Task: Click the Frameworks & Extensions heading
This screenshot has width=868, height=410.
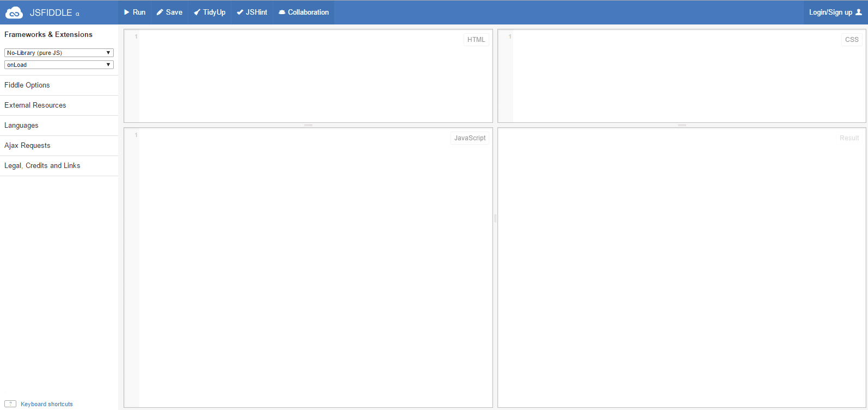Action: point(48,34)
